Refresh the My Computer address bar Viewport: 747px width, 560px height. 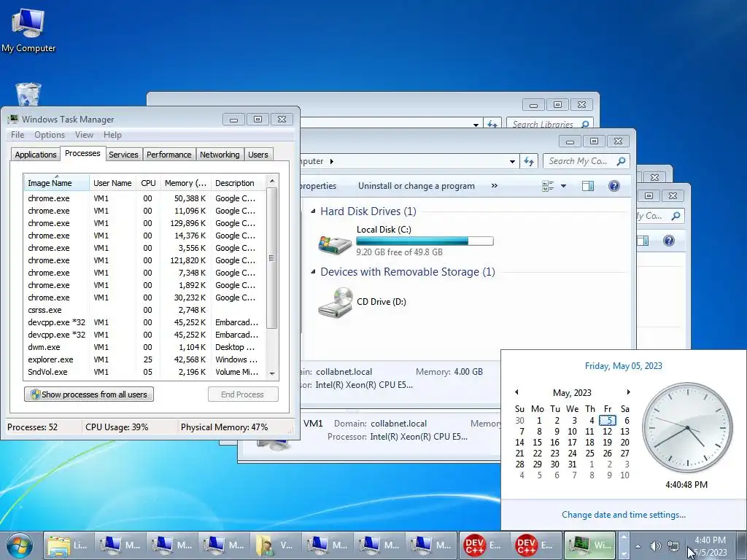529,161
